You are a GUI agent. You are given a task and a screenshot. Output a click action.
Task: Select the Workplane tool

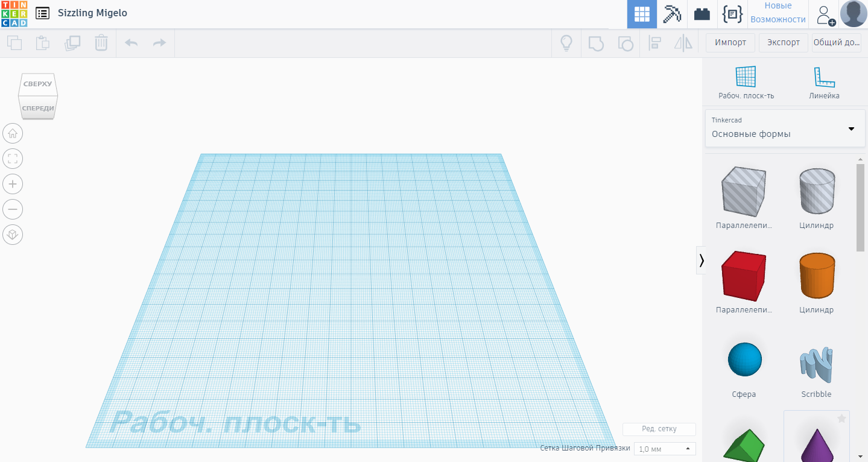pos(746,81)
